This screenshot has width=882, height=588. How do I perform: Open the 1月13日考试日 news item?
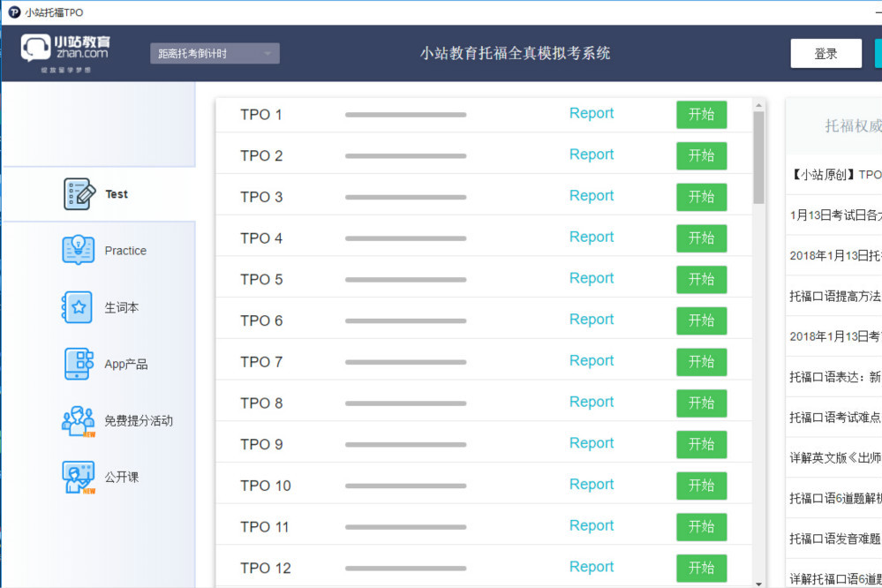[x=836, y=215]
